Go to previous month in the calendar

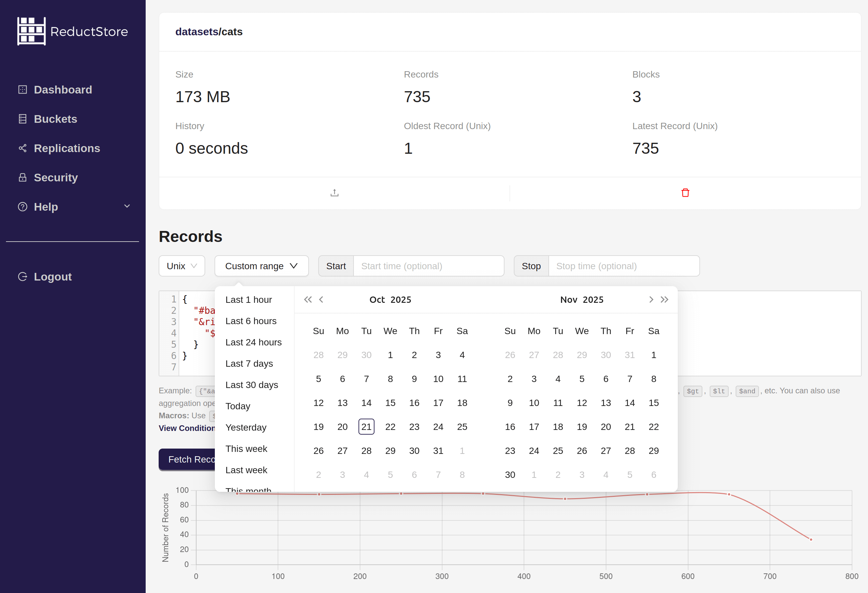(x=321, y=299)
